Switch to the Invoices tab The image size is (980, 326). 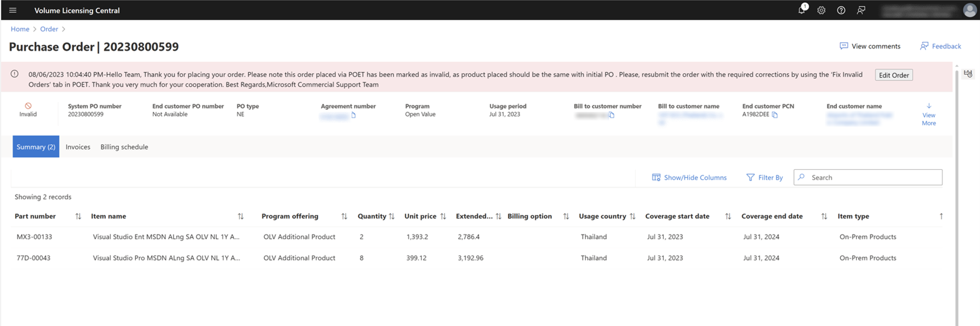[78, 147]
